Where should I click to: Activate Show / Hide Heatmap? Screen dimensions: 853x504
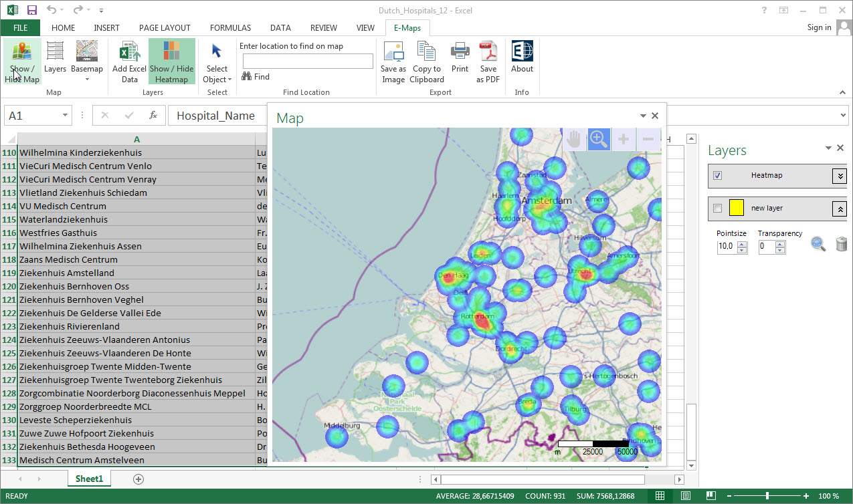tap(172, 60)
